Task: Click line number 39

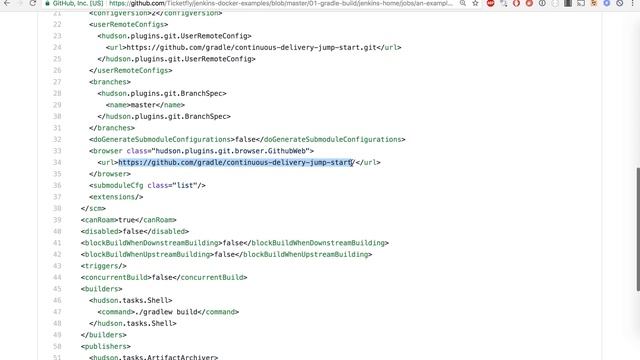Action: (x=57, y=220)
